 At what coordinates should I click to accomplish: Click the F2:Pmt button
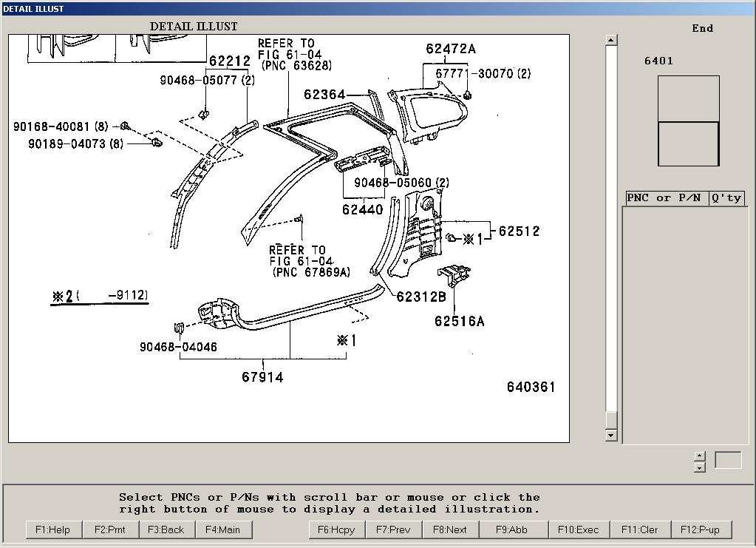click(x=111, y=530)
